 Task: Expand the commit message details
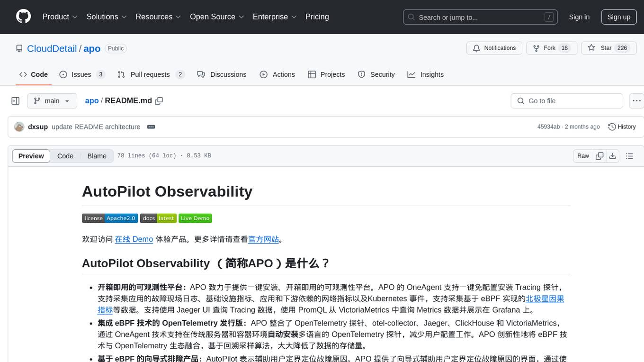151,127
